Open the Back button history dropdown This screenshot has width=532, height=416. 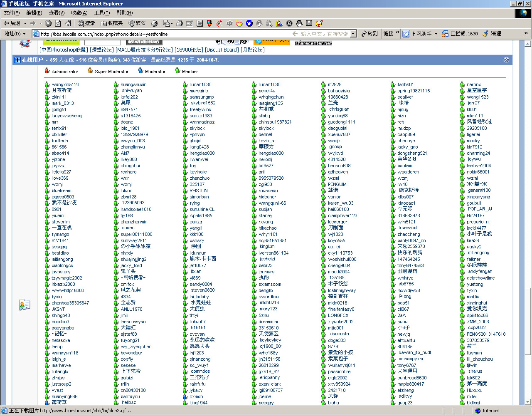click(25, 23)
